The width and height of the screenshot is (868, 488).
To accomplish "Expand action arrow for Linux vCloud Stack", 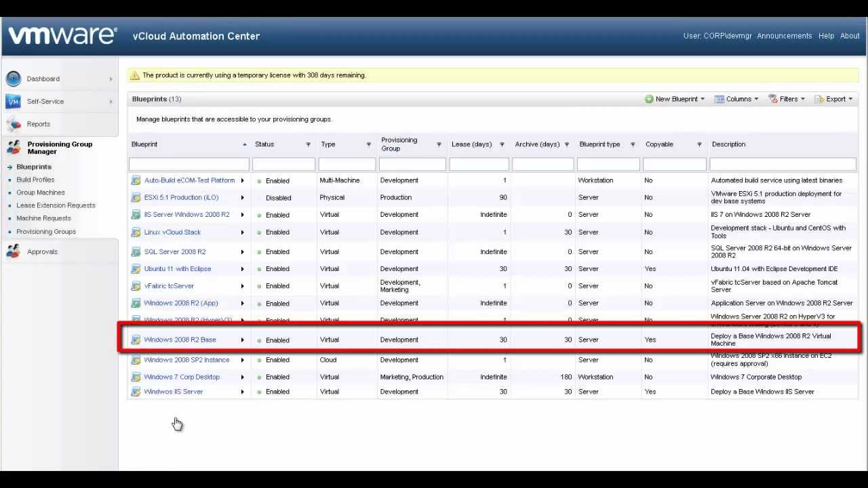I will pos(242,232).
